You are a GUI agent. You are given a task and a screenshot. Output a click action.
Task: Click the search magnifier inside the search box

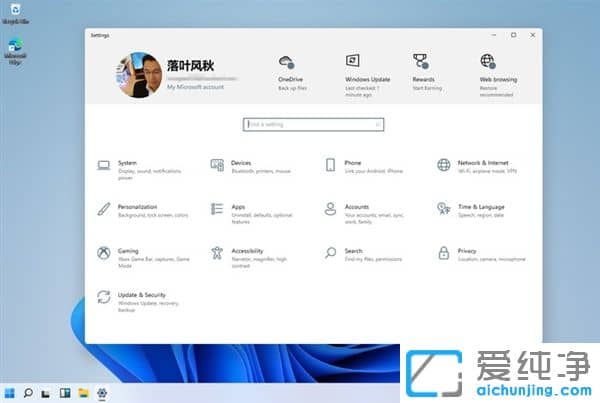(x=377, y=124)
